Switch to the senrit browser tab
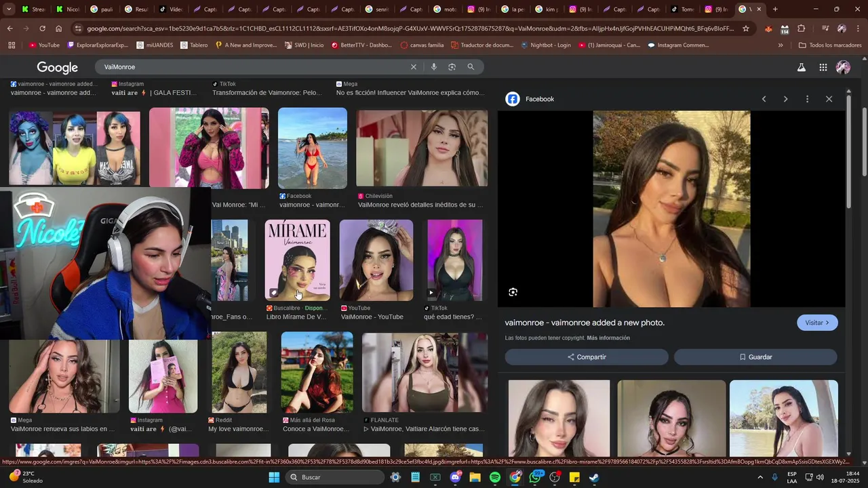The image size is (868, 488). pyautogui.click(x=377, y=9)
